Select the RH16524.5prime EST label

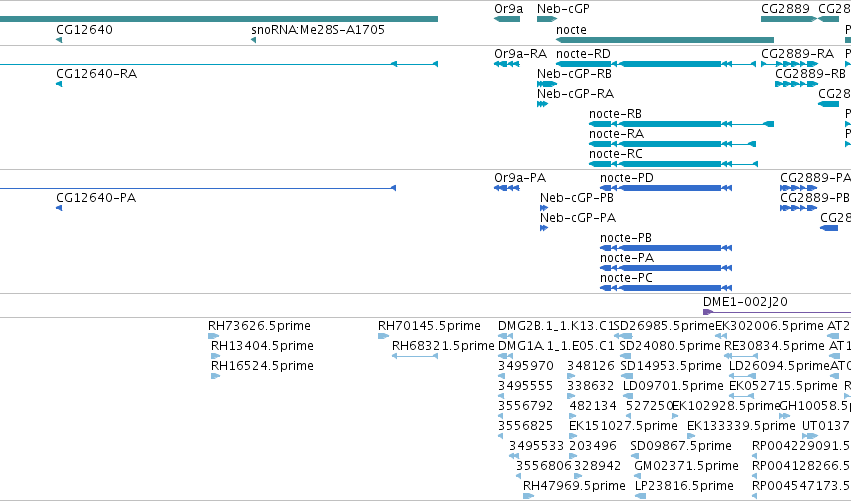click(262, 366)
